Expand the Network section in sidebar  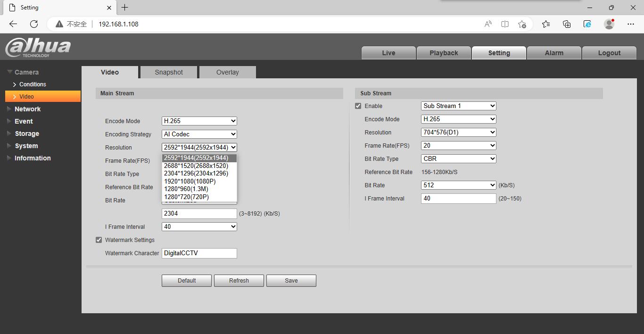[x=27, y=109]
